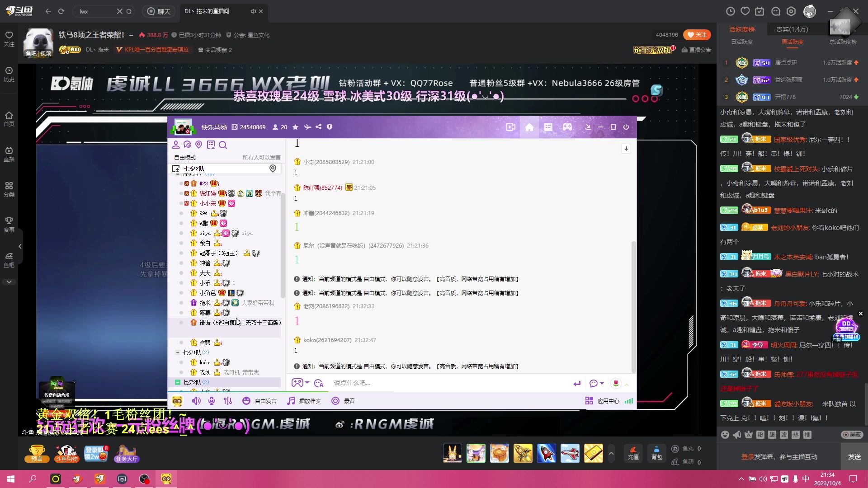Select 总活跃度榜 total ranking tab
Image resolution: width=868 pixels, height=488 pixels.
(x=843, y=42)
